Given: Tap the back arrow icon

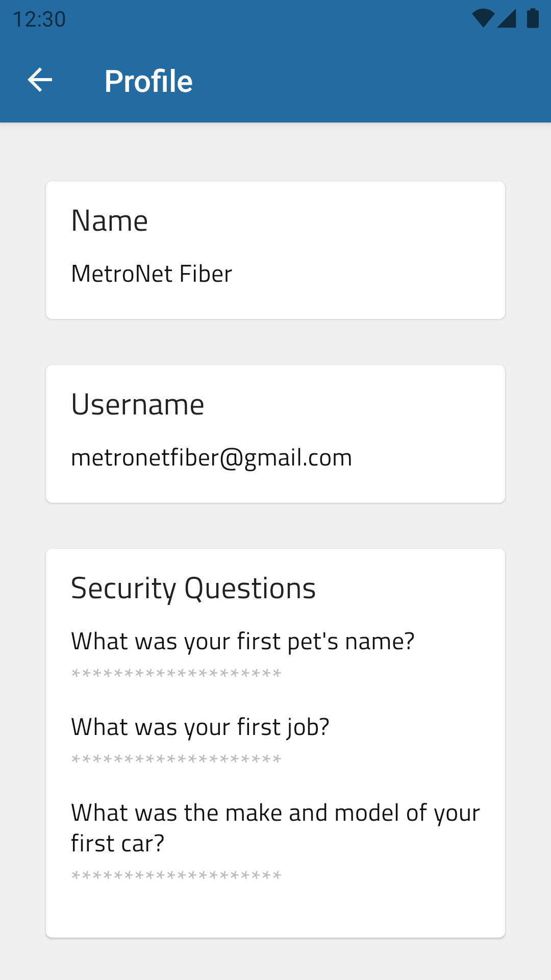Looking at the screenshot, I should (40, 80).
